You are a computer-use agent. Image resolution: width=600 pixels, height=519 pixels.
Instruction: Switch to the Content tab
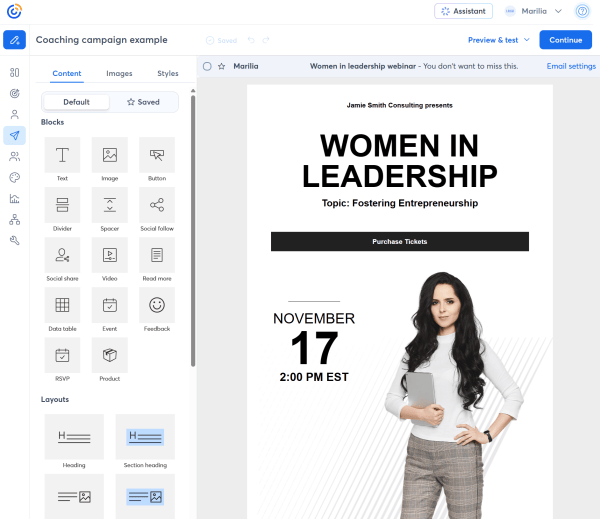pyautogui.click(x=67, y=73)
